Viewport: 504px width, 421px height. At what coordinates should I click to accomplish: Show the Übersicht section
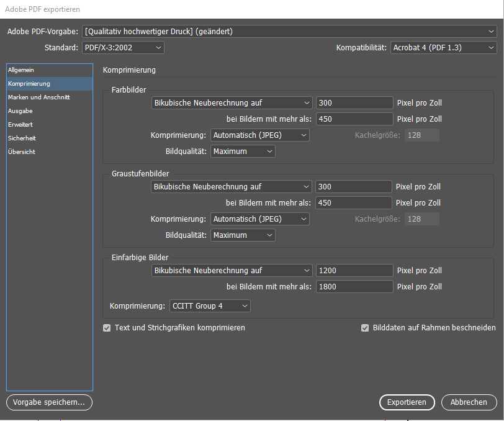[x=50, y=152]
